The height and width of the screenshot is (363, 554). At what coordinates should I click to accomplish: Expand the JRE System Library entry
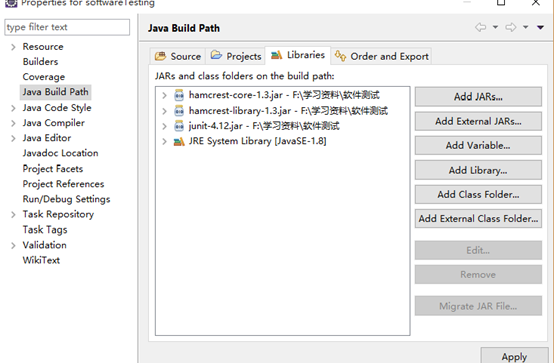164,141
